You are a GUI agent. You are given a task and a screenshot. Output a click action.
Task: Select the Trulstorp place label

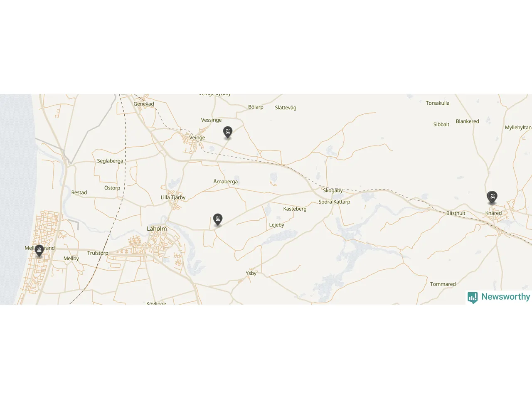98,253
